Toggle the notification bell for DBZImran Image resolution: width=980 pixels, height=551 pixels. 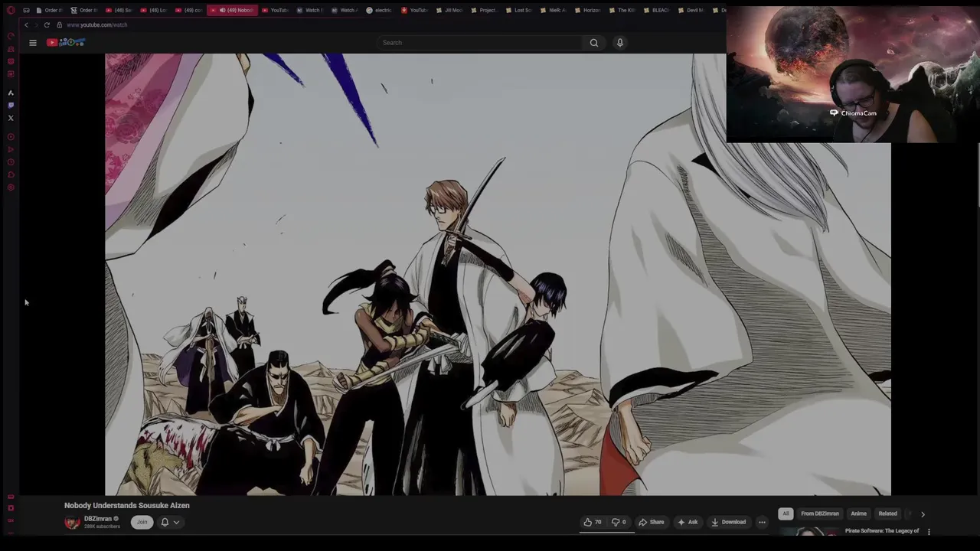tap(165, 522)
